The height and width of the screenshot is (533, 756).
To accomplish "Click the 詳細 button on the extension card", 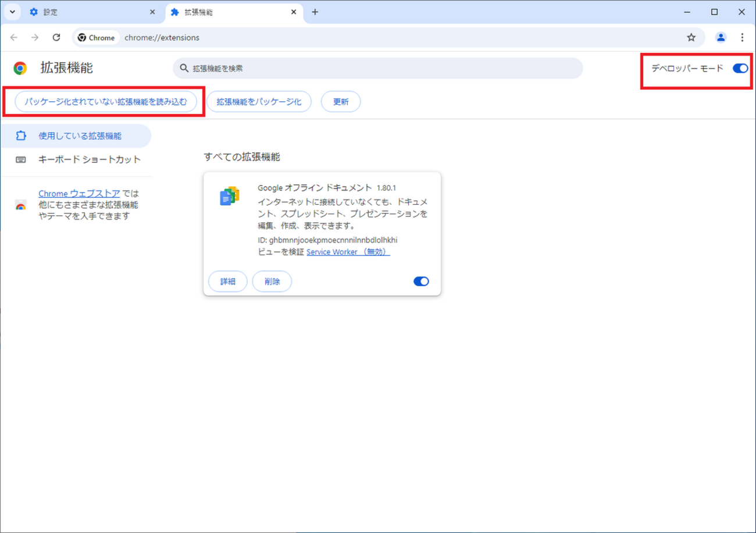I will [228, 282].
